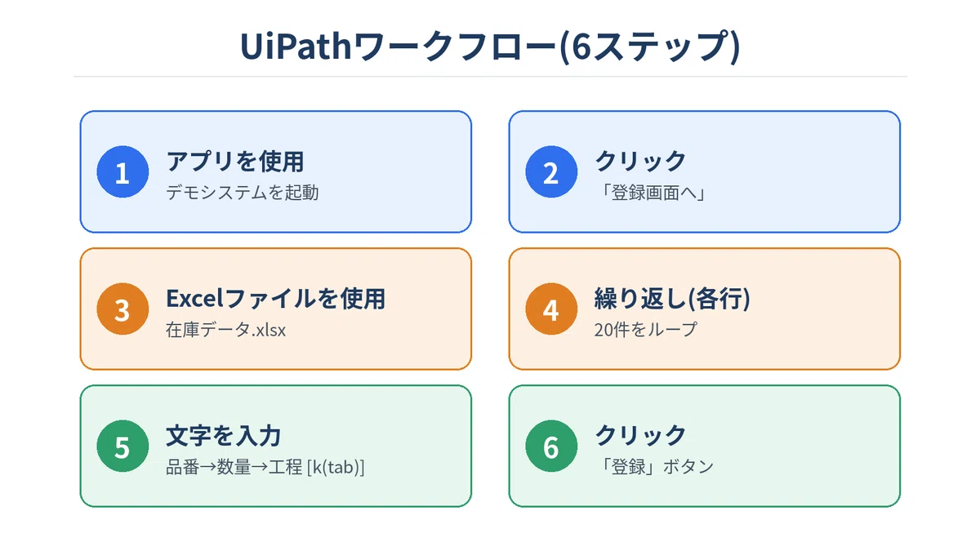Viewport: 980px width, 551px height.
Task: Select the step 6 クリック heading
Action: pos(641,435)
